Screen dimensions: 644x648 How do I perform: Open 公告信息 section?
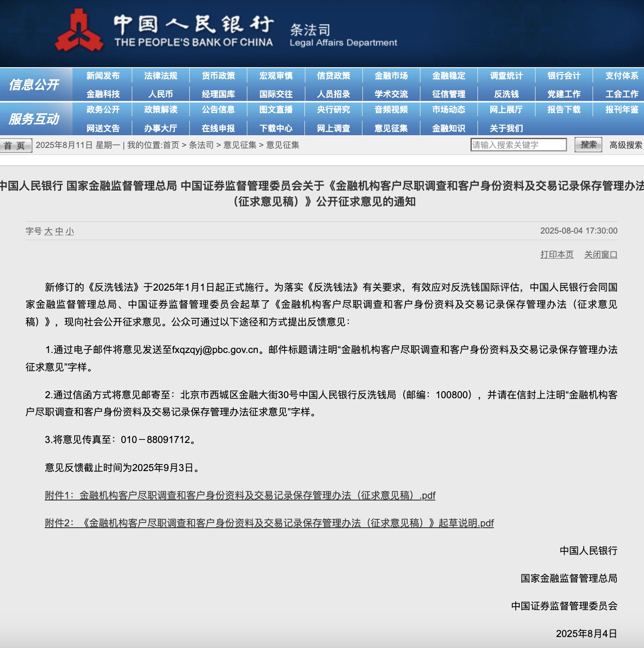218,109
